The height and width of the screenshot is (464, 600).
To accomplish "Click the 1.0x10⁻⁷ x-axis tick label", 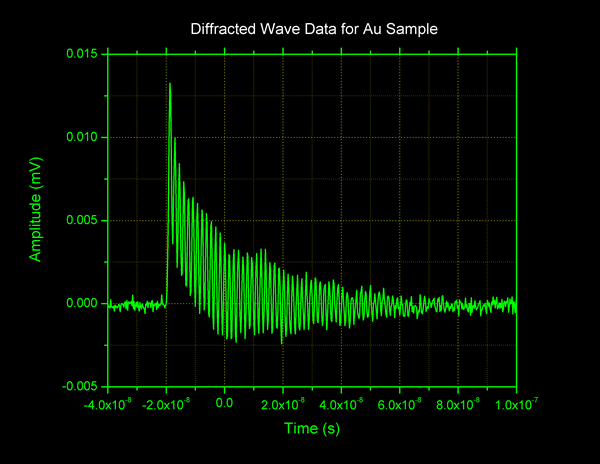I will click(517, 404).
